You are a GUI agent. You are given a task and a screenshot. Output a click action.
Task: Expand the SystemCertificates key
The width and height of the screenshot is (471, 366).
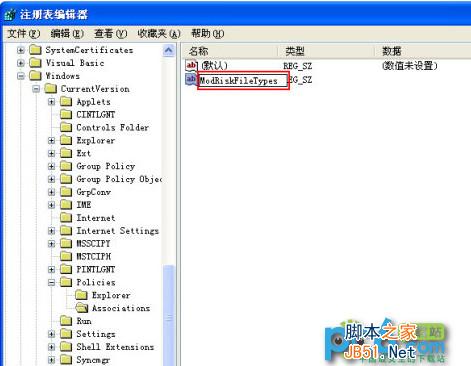pyautogui.click(x=21, y=50)
